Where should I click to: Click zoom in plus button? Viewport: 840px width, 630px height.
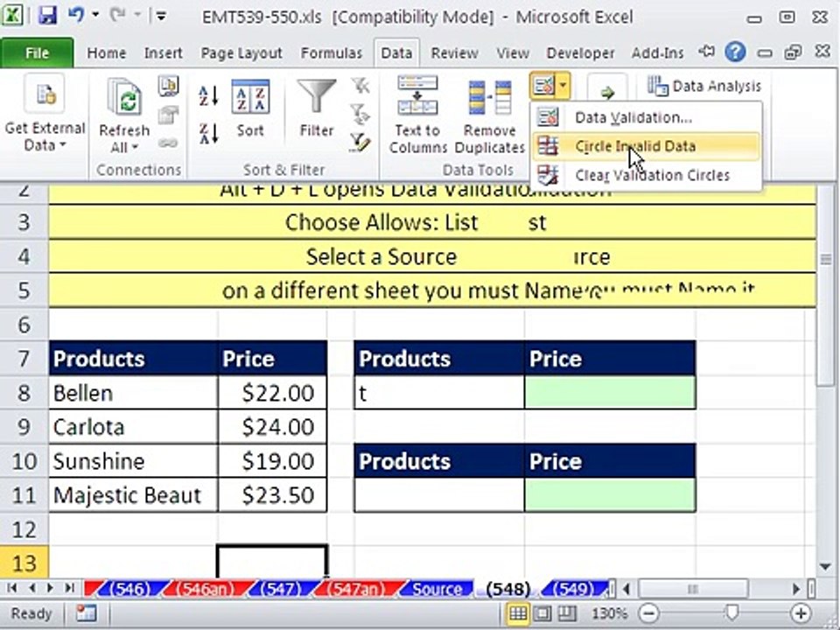pos(801,613)
